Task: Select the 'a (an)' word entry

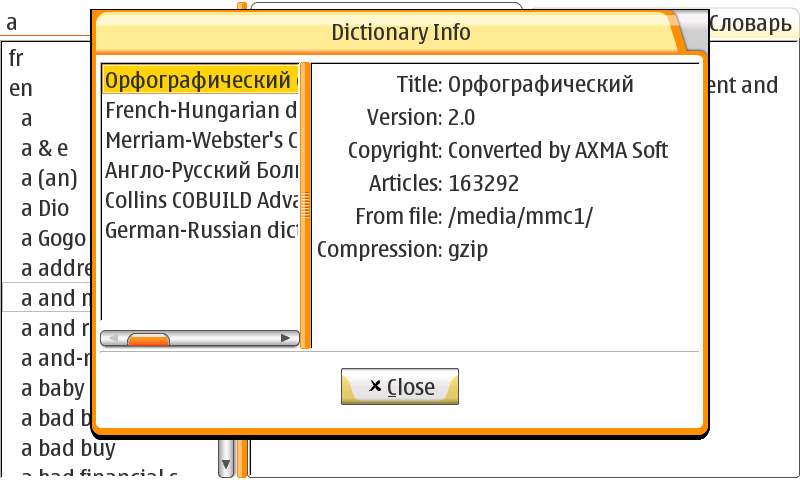Action: point(48,179)
